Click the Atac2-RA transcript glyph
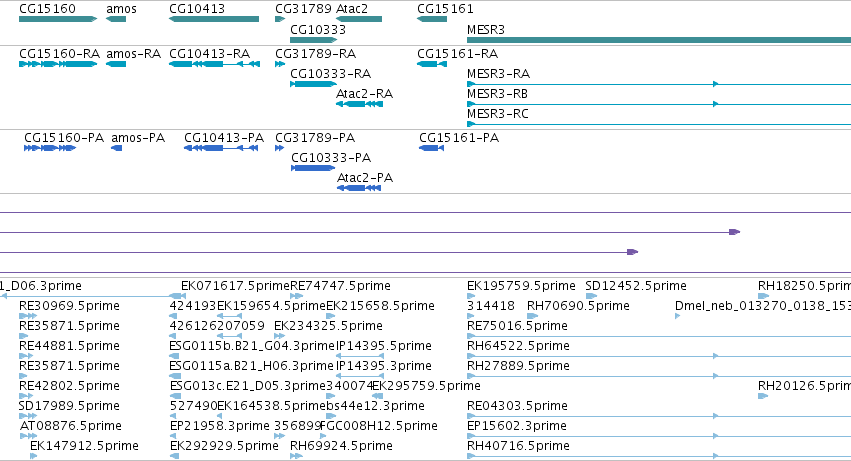The height and width of the screenshot is (461, 851). point(359,104)
